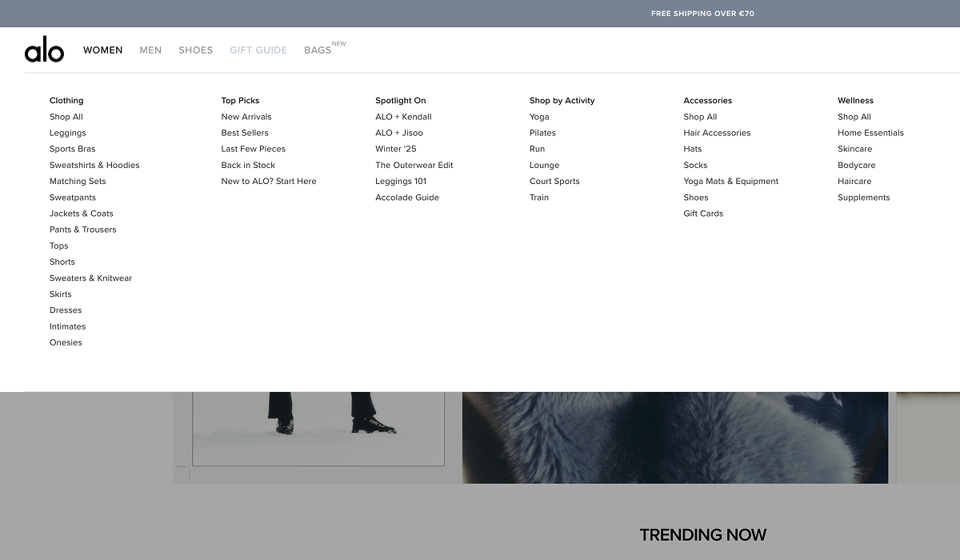Click the Alo logo to go home

coord(44,50)
